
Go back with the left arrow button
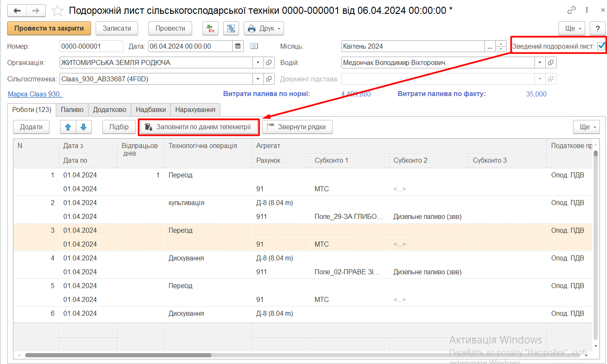[x=17, y=10]
